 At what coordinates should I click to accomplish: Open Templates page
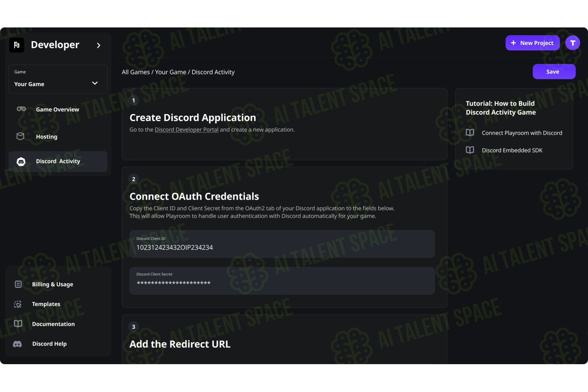(46, 304)
